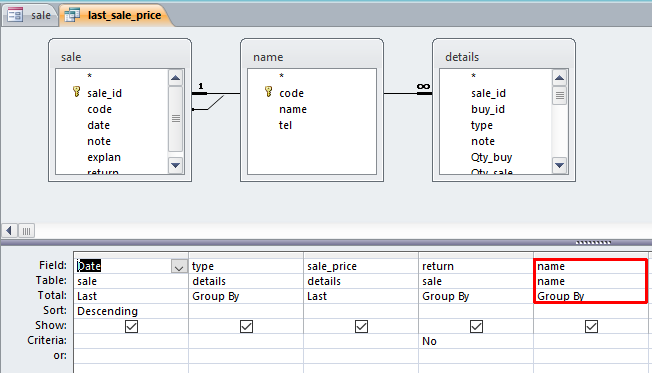Image resolution: width=652 pixels, height=373 pixels.
Task: Click Total cell Group By under type
Action: click(246, 296)
